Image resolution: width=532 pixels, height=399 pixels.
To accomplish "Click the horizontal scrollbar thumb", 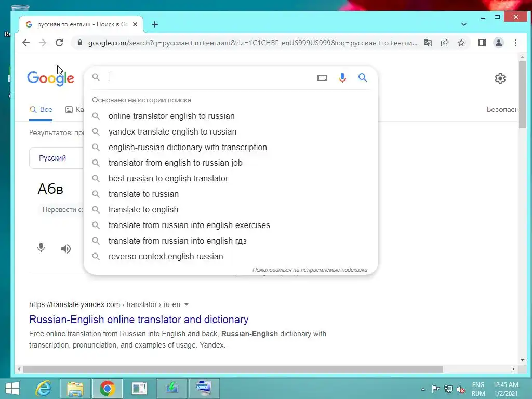I will coord(233,369).
